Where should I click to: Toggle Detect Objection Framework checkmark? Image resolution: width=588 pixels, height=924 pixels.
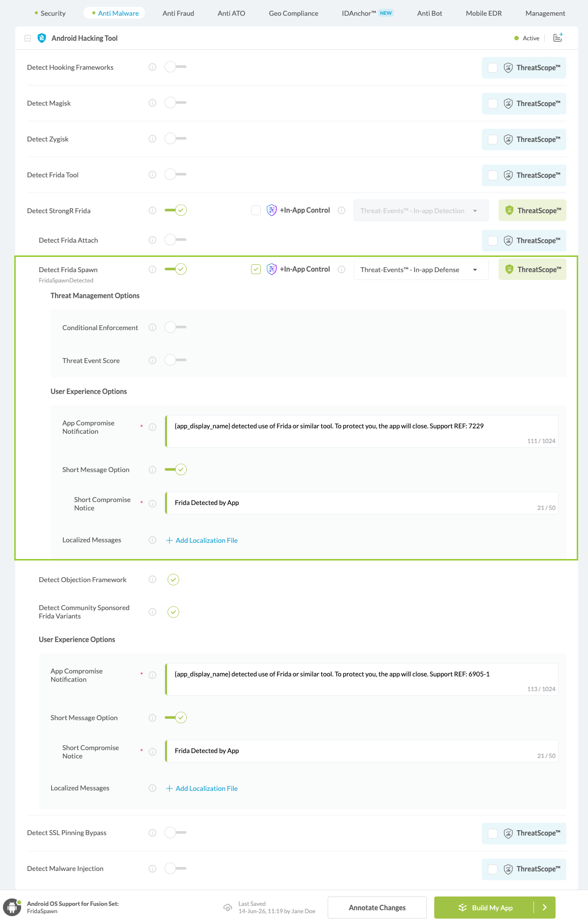pos(173,580)
